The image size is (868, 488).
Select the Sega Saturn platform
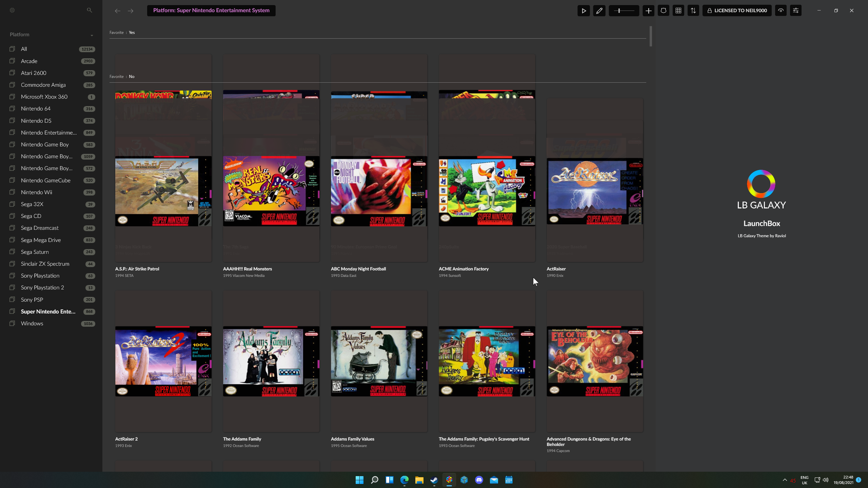click(52, 252)
